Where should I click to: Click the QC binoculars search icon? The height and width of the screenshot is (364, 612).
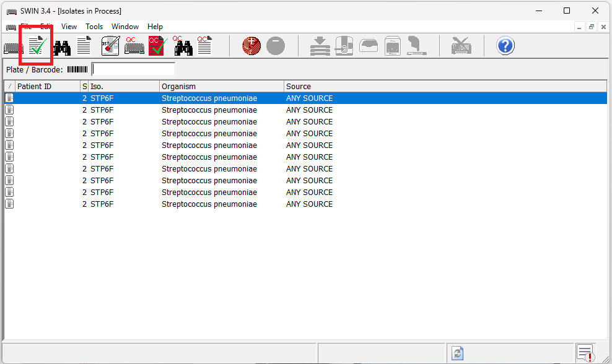tap(183, 46)
